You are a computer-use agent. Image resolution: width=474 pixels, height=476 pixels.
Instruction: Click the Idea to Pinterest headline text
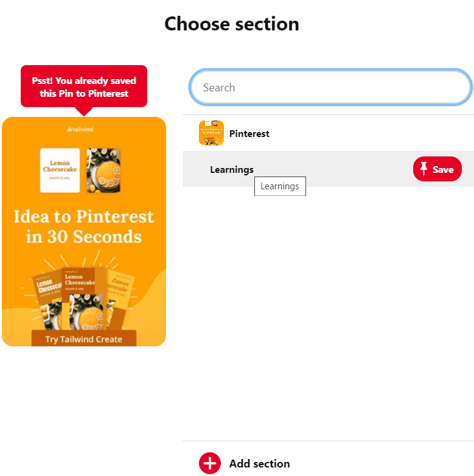[x=84, y=226]
